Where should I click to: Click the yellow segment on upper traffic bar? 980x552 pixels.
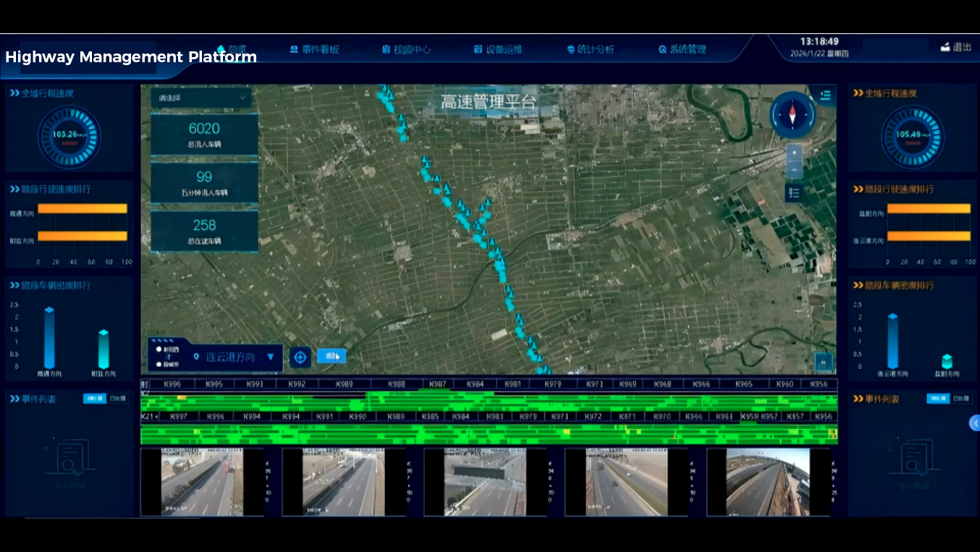tap(181, 398)
